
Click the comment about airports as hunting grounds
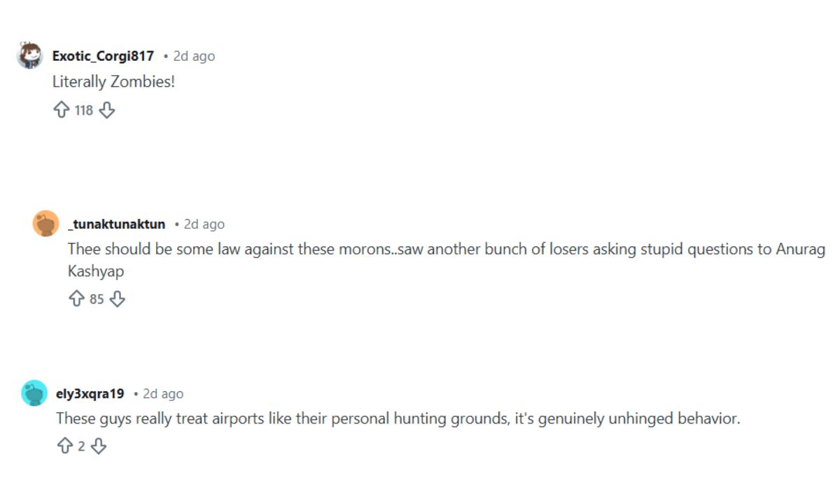(x=398, y=419)
